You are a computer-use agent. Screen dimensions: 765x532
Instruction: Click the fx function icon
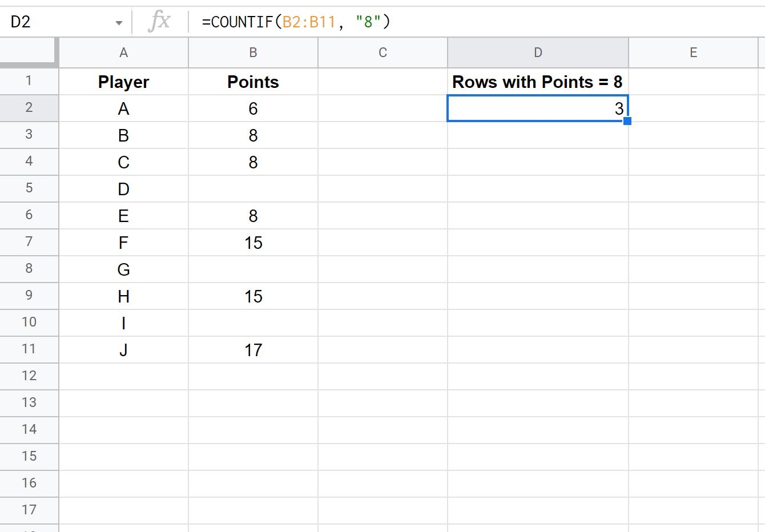coord(159,22)
